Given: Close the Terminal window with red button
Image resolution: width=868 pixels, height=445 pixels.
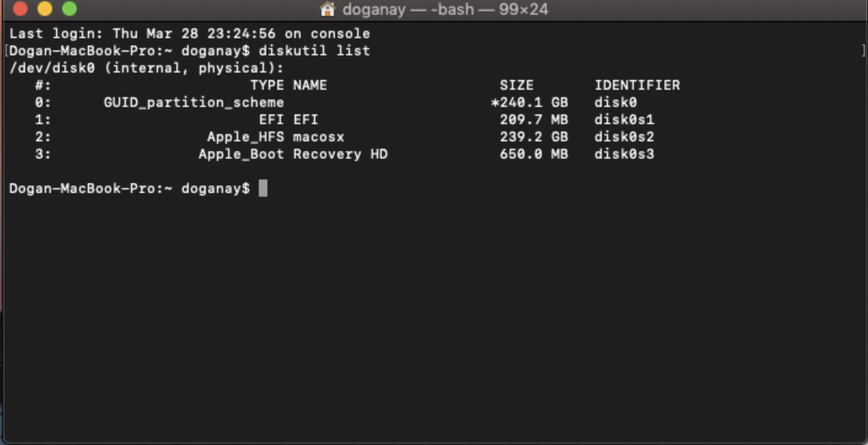Looking at the screenshot, I should click(20, 9).
